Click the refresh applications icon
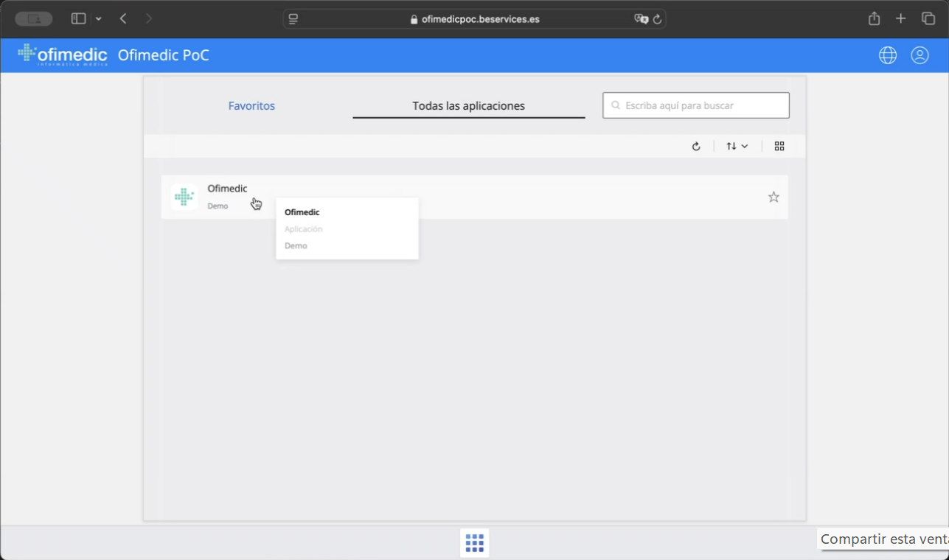The height and width of the screenshot is (560, 949). [695, 147]
